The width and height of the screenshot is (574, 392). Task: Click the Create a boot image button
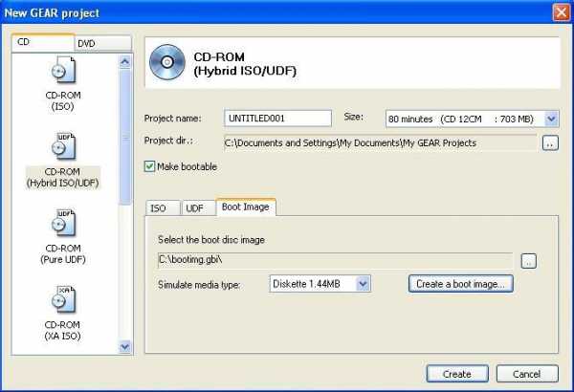pos(462,283)
